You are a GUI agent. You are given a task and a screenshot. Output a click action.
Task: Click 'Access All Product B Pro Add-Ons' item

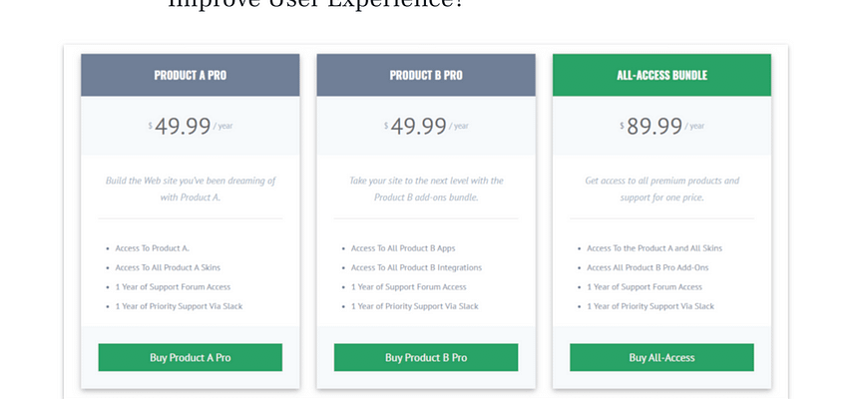click(648, 268)
